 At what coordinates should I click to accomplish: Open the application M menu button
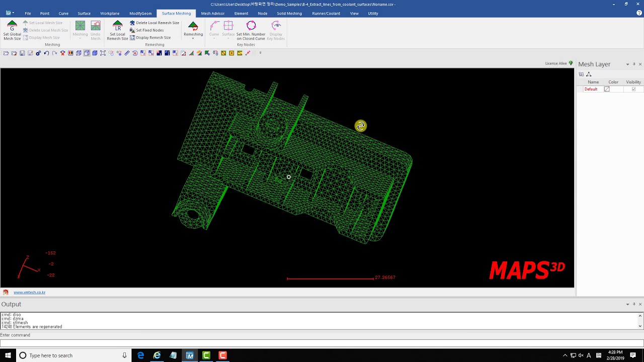point(10,14)
